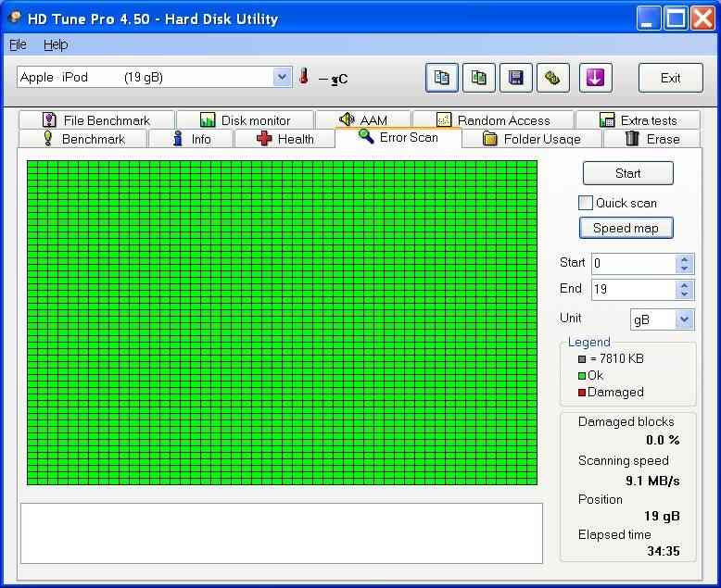This screenshot has width=721, height=588.
Task: Click the HD Tune title bar app icon
Action: pos(14,19)
